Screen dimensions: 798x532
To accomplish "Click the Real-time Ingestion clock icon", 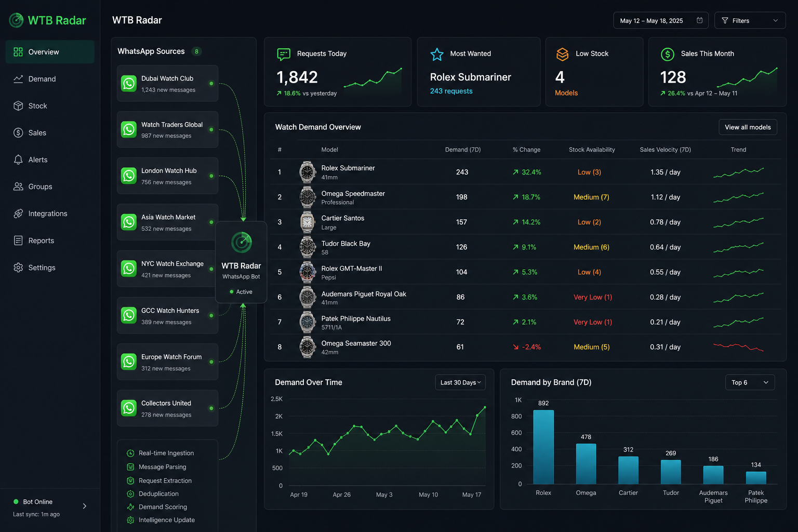I will [130, 453].
